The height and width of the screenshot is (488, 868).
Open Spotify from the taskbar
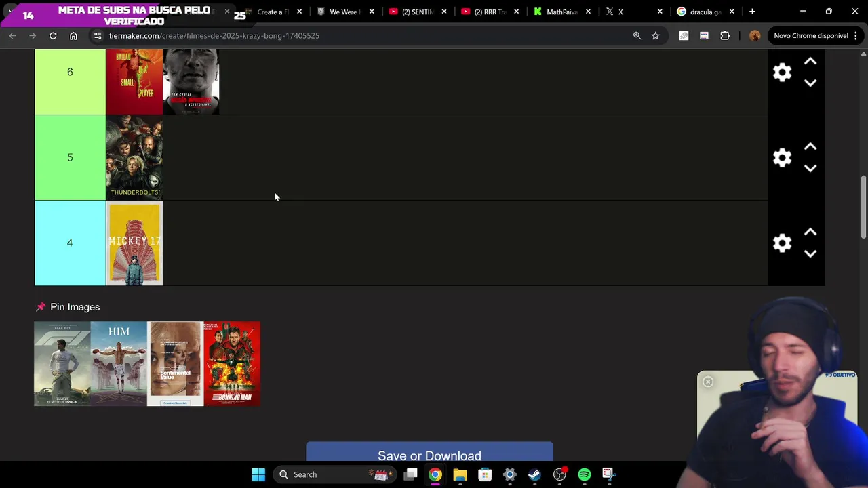point(585,474)
